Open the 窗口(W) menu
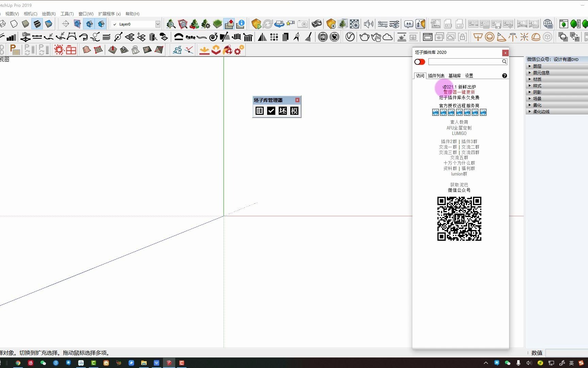 [x=86, y=14]
